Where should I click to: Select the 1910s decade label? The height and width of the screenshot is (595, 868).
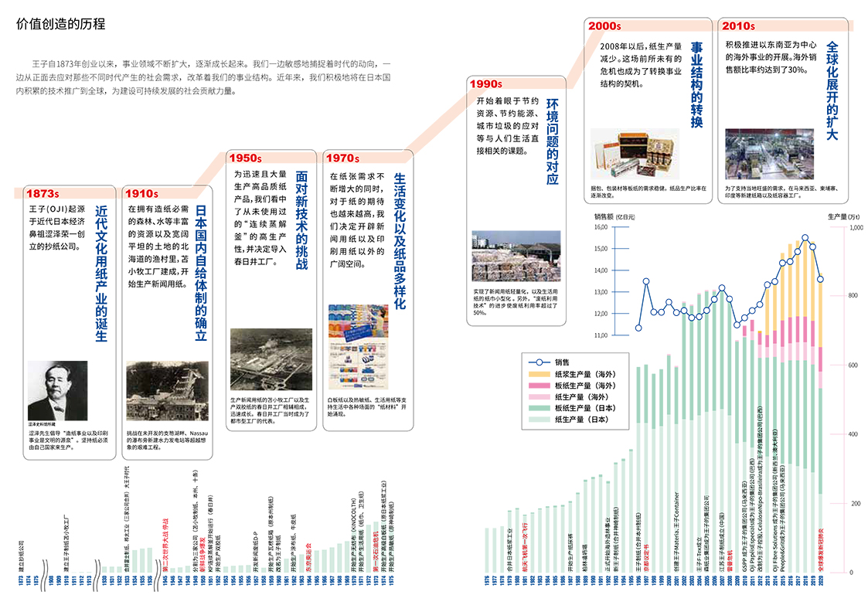click(x=141, y=193)
